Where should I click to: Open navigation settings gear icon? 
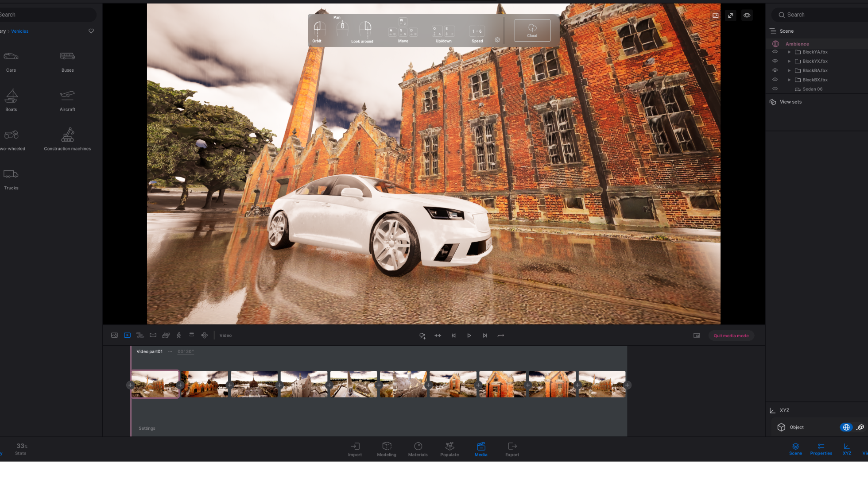[497, 40]
